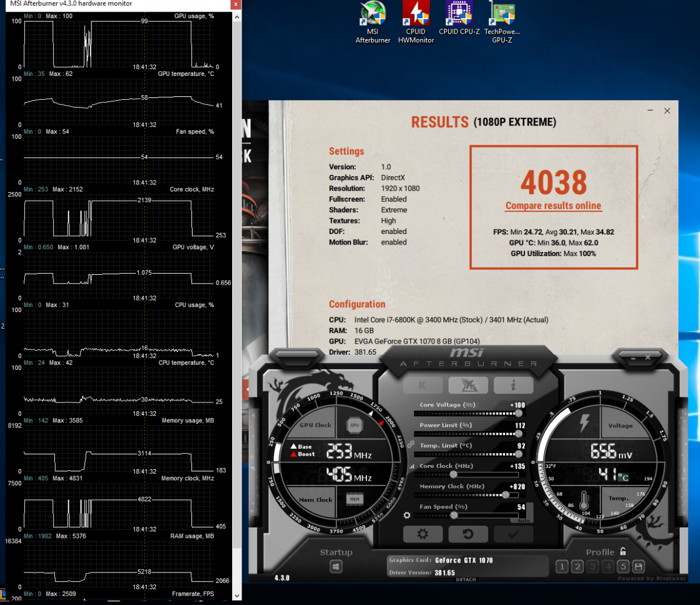Click the reset settings circular arrow button
This screenshot has height=605, width=700.
468,534
